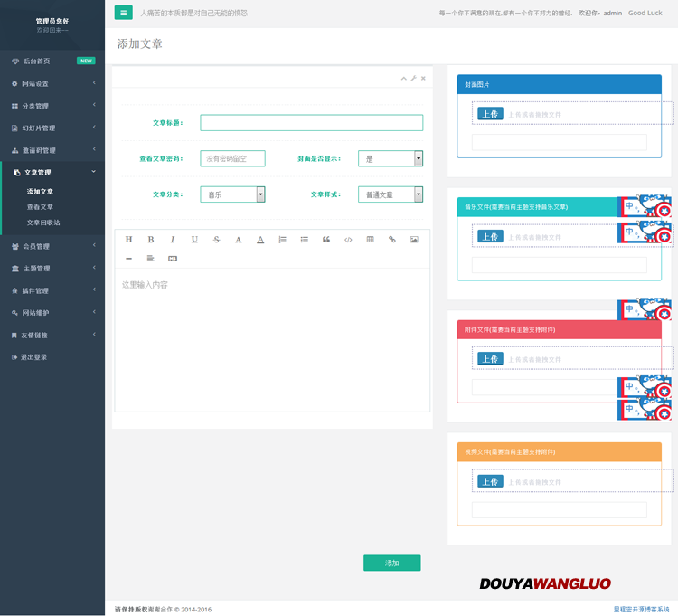Viewport: 678px width, 616px height.
Task: Insert a code block in the editor
Action: (348, 240)
